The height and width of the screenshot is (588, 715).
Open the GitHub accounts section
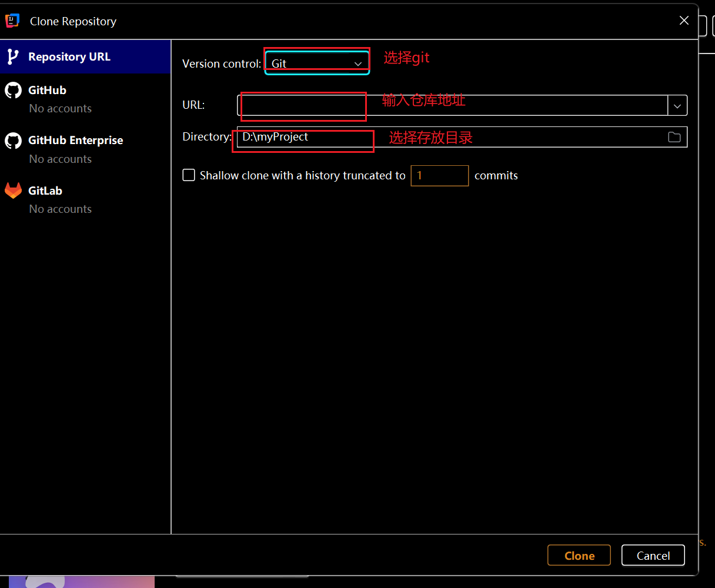85,99
